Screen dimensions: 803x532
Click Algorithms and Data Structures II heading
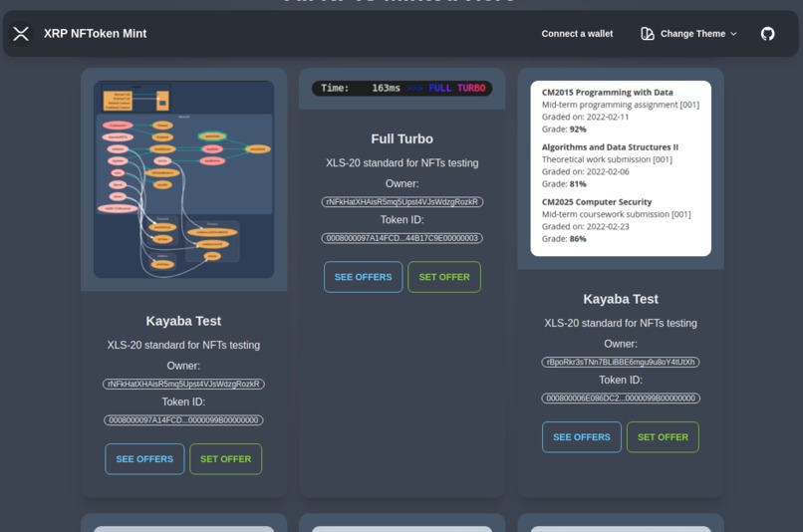point(610,147)
